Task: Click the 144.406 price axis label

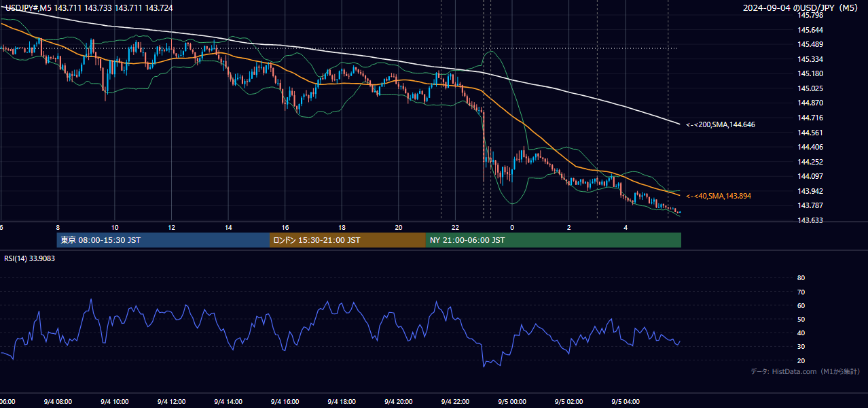Action: tap(810, 147)
